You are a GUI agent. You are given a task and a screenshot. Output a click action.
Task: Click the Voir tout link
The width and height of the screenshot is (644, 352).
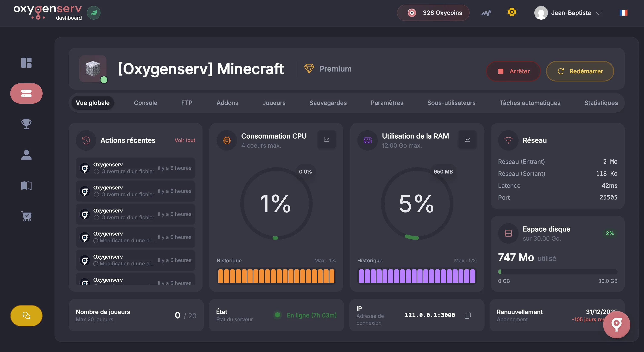(185, 140)
